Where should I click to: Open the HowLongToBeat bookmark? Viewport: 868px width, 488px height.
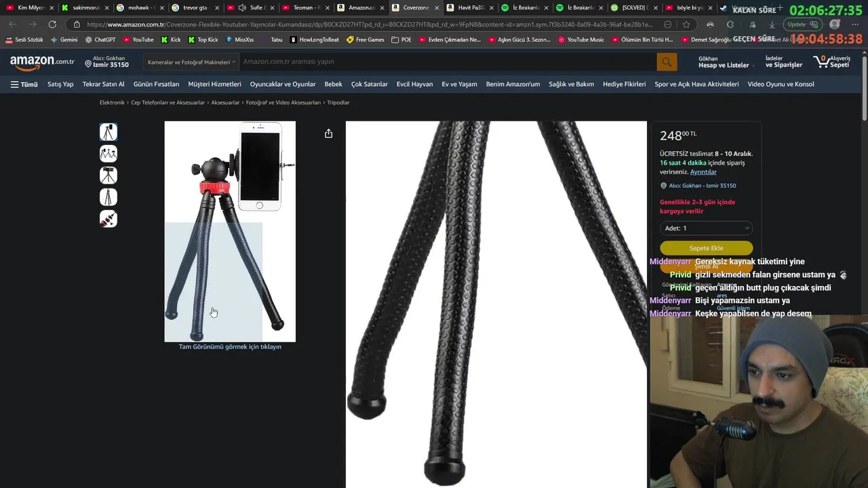315,40
